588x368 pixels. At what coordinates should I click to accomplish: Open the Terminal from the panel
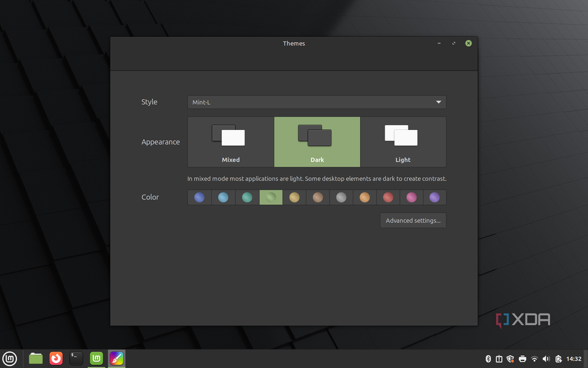tap(76, 358)
